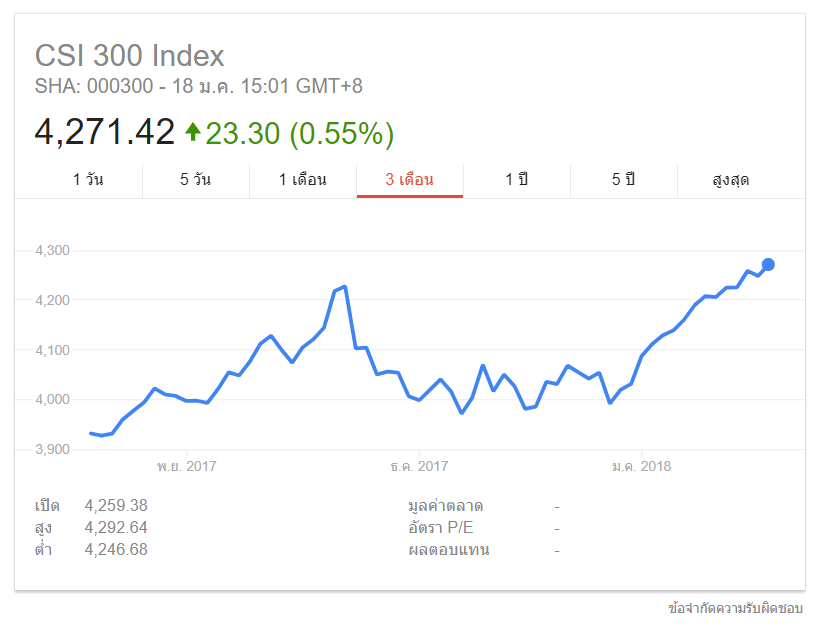The image size is (822, 638).
Task: Click the green up arrow icon
Action: coord(193,131)
